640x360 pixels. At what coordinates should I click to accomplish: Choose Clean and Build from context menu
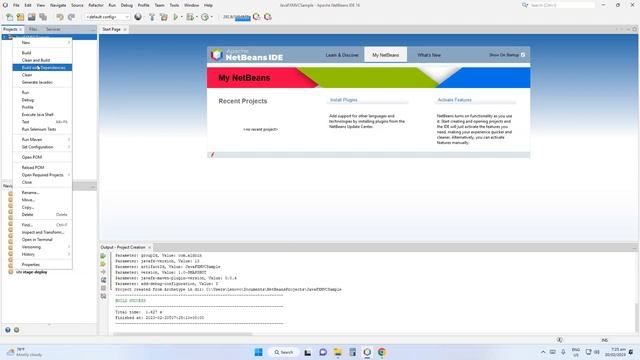point(42,60)
